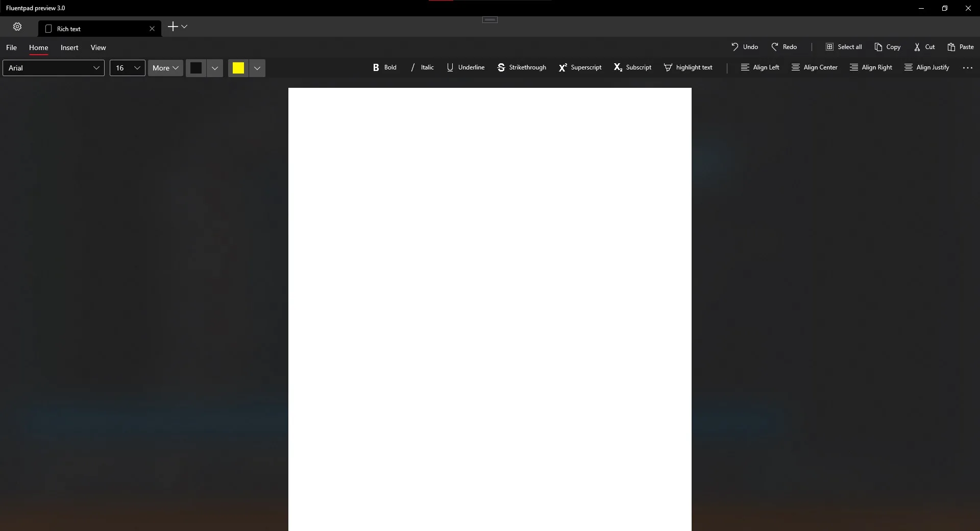The image size is (980, 531).
Task: Apply the black font color swatch
Action: tap(196, 68)
